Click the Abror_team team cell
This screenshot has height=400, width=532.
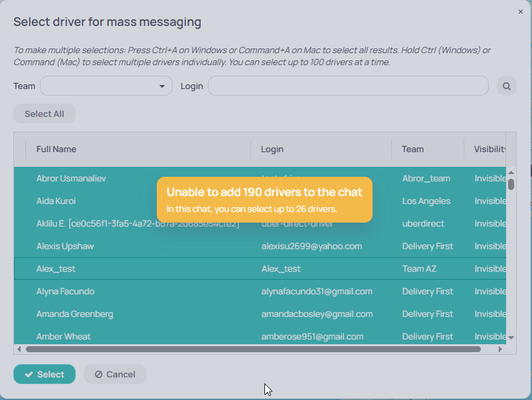[426, 178]
